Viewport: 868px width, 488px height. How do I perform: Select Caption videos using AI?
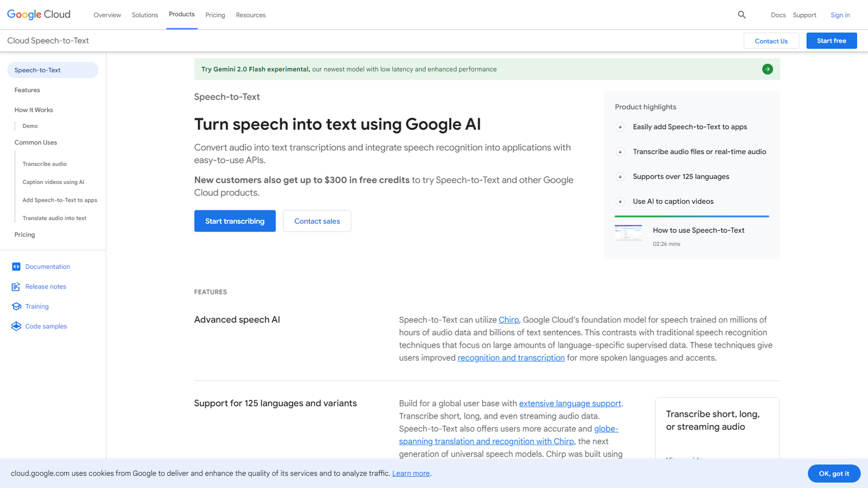[53, 182]
